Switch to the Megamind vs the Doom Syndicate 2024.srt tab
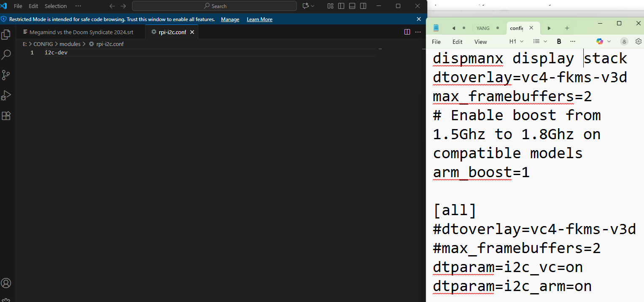Screen dimensions: 644x302 (x=81, y=32)
